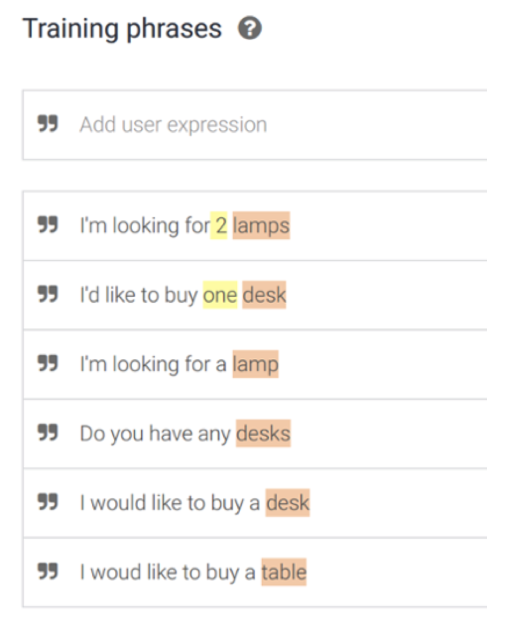
Task: Click quote icon for 'looking for a lamp'
Action: [x=48, y=363]
